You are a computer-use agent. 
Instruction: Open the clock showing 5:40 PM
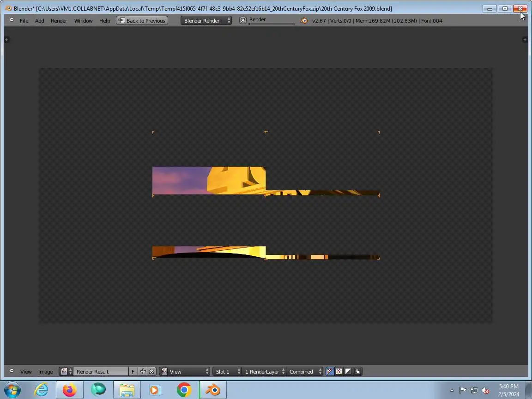[x=508, y=390]
